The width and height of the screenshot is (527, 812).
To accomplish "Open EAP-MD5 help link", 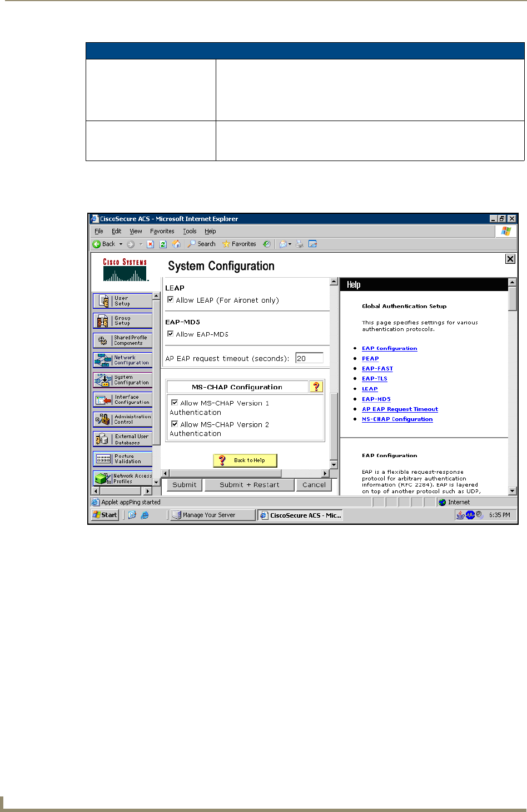I will tap(376, 399).
